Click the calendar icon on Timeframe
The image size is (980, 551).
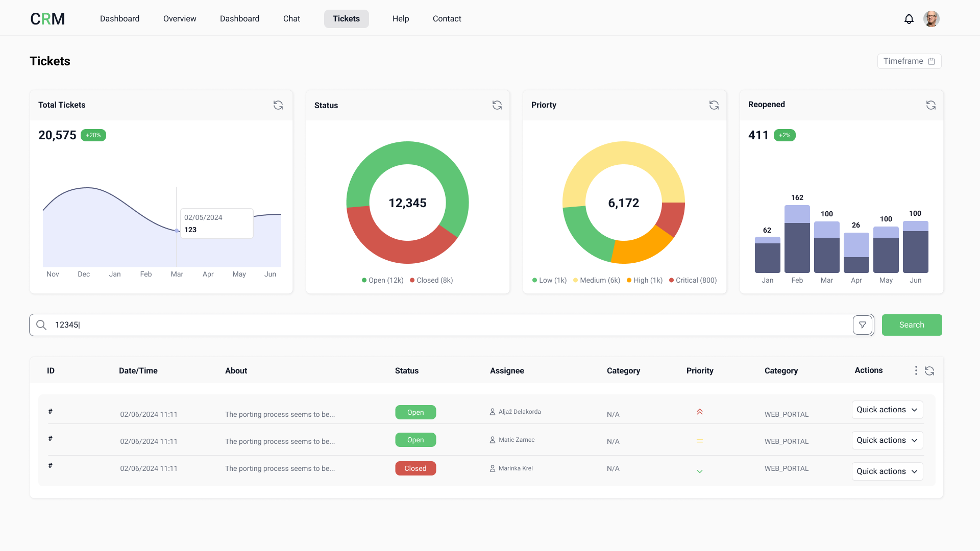(x=932, y=61)
